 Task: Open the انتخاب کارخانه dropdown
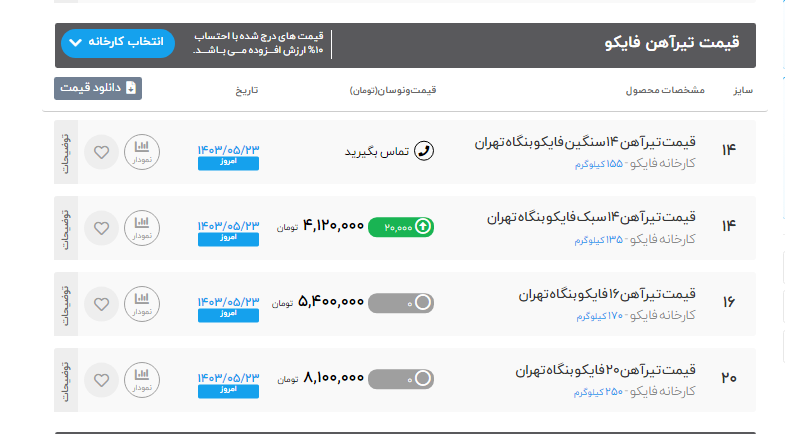coord(118,43)
